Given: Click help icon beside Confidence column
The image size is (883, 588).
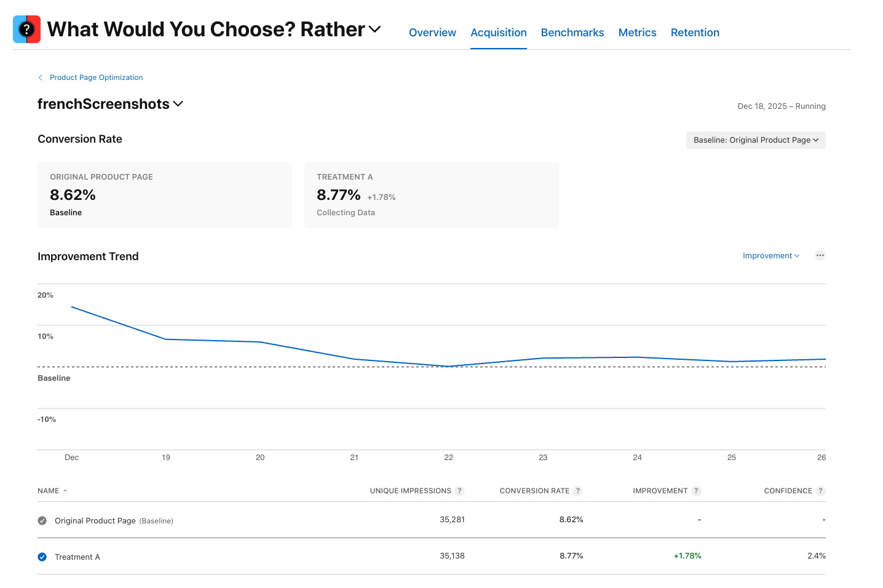Looking at the screenshot, I should click(820, 491).
